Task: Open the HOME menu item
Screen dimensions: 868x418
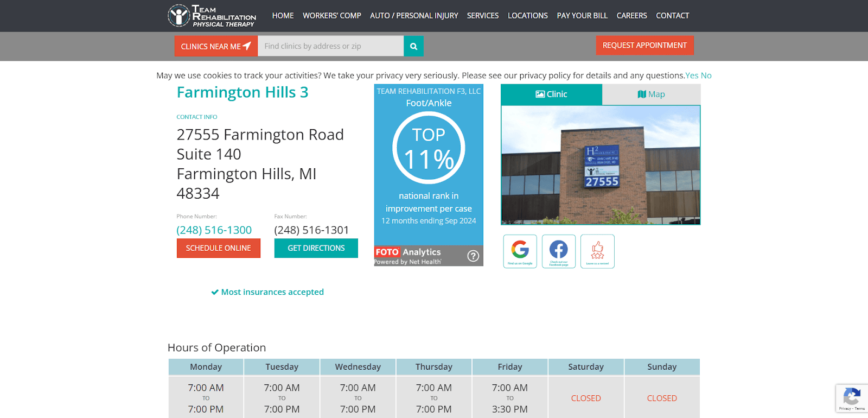Action: (x=283, y=16)
